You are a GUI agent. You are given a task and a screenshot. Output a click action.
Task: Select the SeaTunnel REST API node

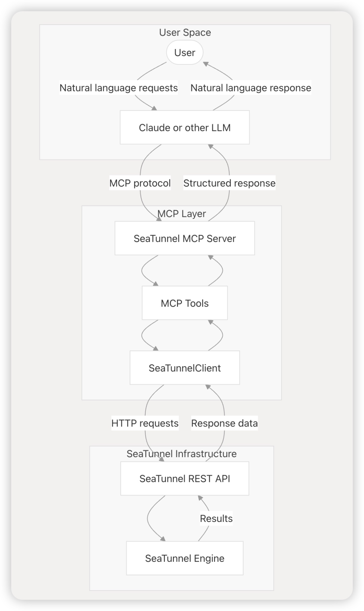[185, 478]
